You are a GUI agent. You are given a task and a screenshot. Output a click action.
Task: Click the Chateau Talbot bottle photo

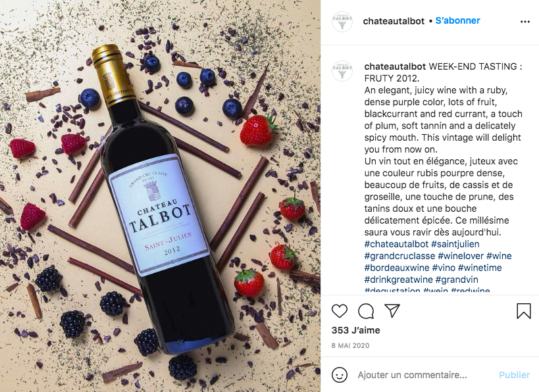coord(160,196)
